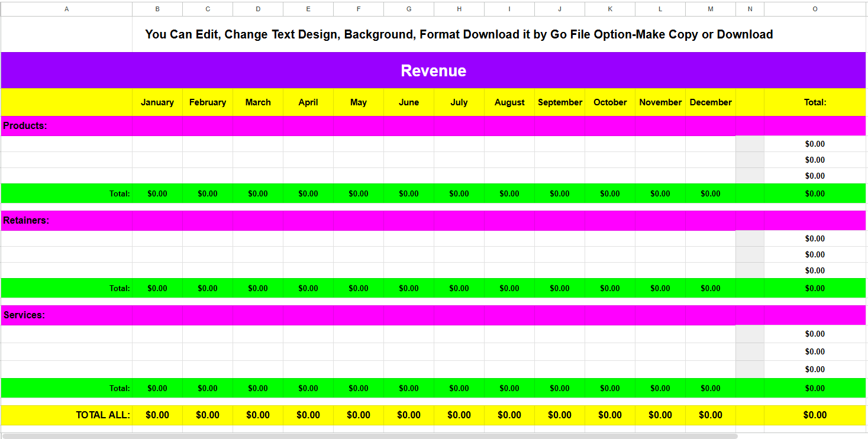The width and height of the screenshot is (868, 439).
Task: Click the Revenue title banner
Action: pyautogui.click(x=433, y=70)
